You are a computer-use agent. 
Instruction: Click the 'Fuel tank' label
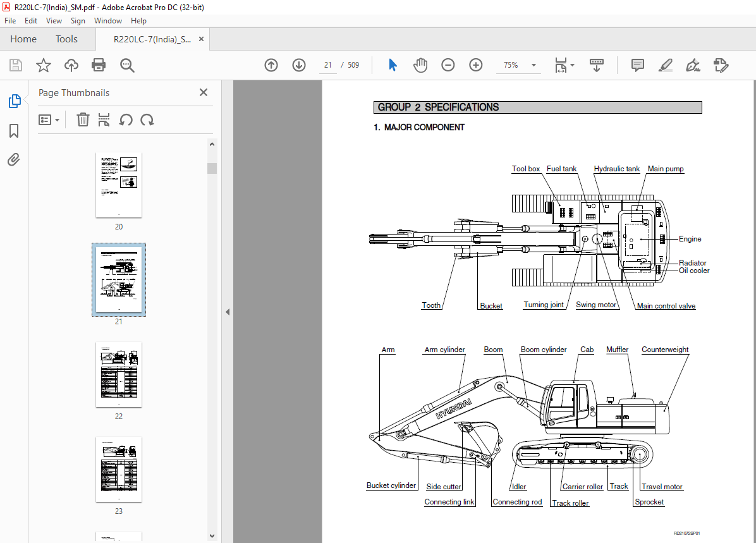(562, 169)
